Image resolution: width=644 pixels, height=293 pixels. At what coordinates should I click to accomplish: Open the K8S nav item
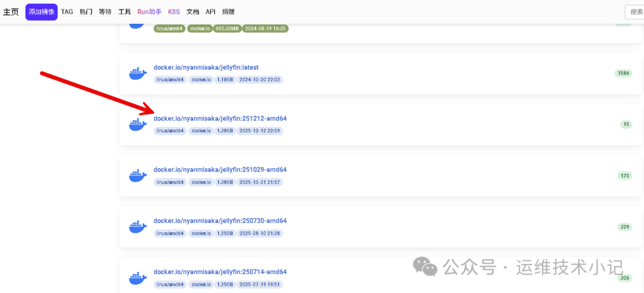(x=174, y=12)
